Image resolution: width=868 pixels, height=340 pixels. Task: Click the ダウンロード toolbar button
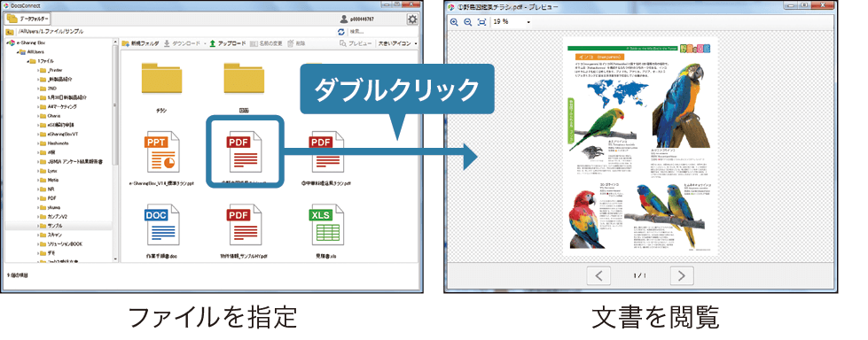[182, 43]
